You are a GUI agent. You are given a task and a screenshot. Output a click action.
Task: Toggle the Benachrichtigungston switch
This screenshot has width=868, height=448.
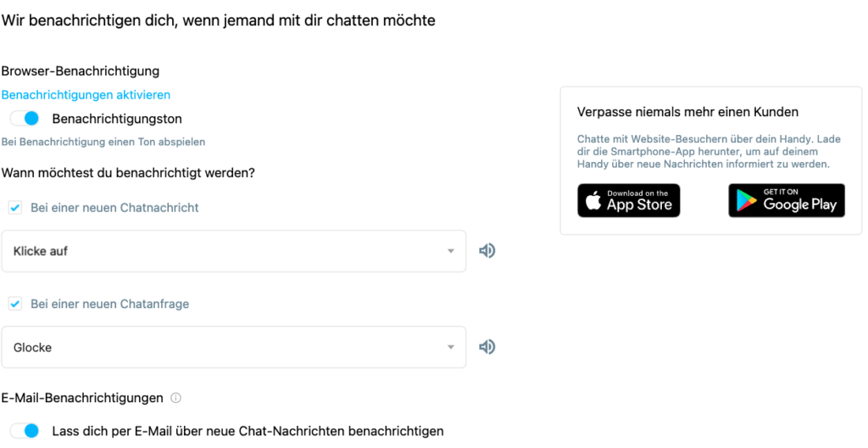(x=25, y=118)
